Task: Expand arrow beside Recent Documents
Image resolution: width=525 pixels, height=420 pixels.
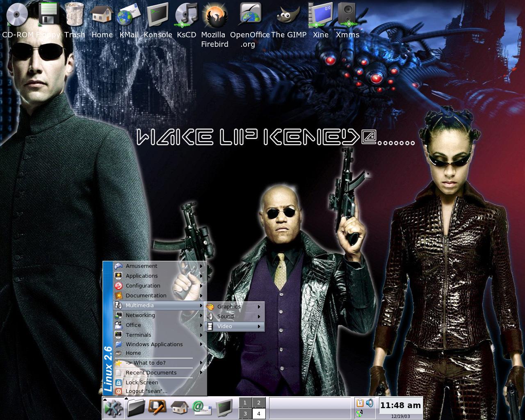Action: pos(201,373)
